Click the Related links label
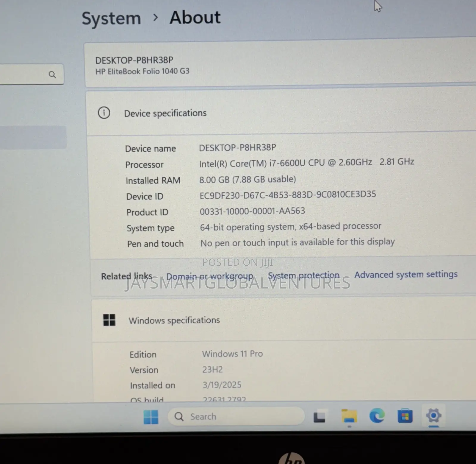 pyautogui.click(x=127, y=276)
